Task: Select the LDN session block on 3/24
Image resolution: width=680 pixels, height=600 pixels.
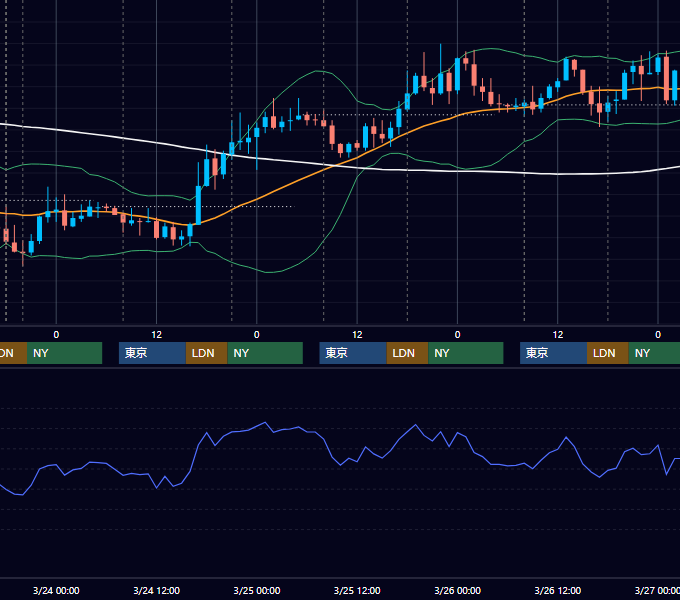Action: click(x=206, y=353)
